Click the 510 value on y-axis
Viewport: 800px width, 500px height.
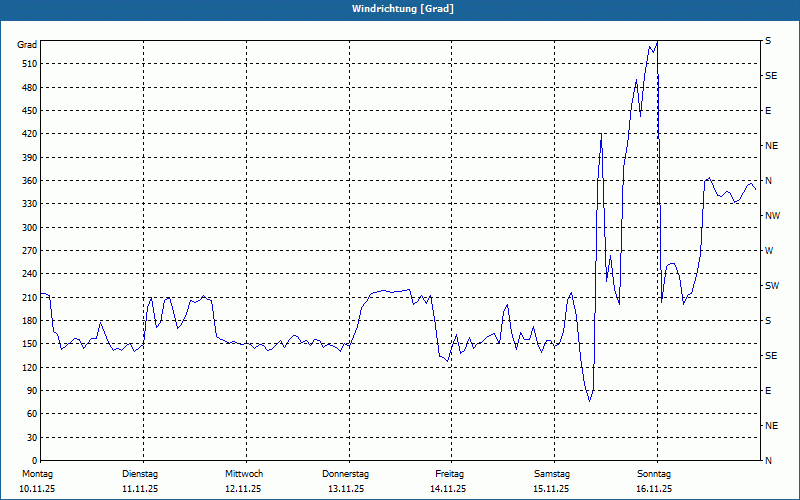coord(28,64)
